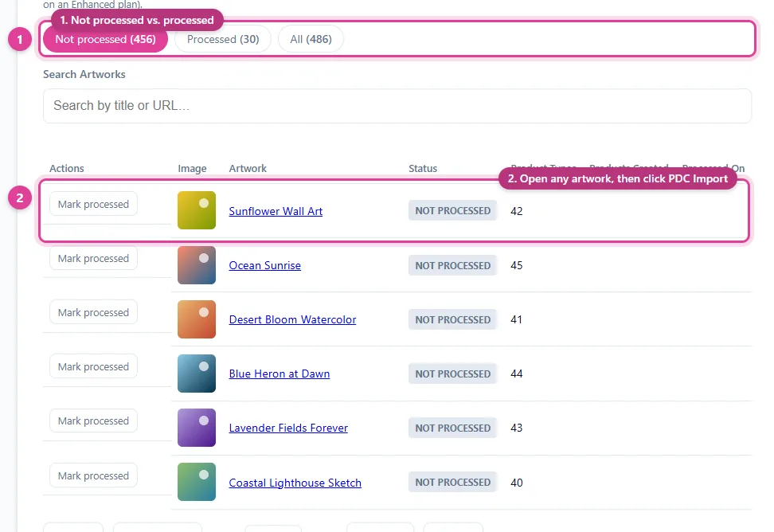Viewport: 774px width, 532px height.
Task: Mark Desert Bloom Watercolor as processed
Action: (93, 313)
